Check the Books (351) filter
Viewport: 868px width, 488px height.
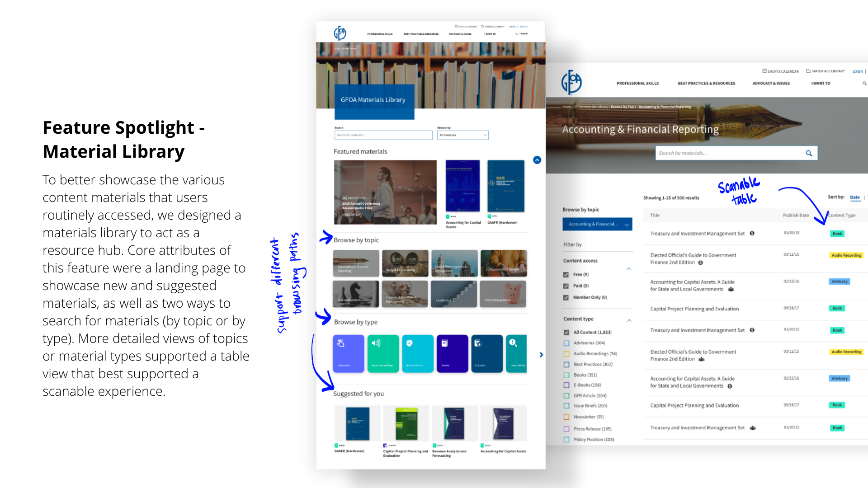pos(566,375)
